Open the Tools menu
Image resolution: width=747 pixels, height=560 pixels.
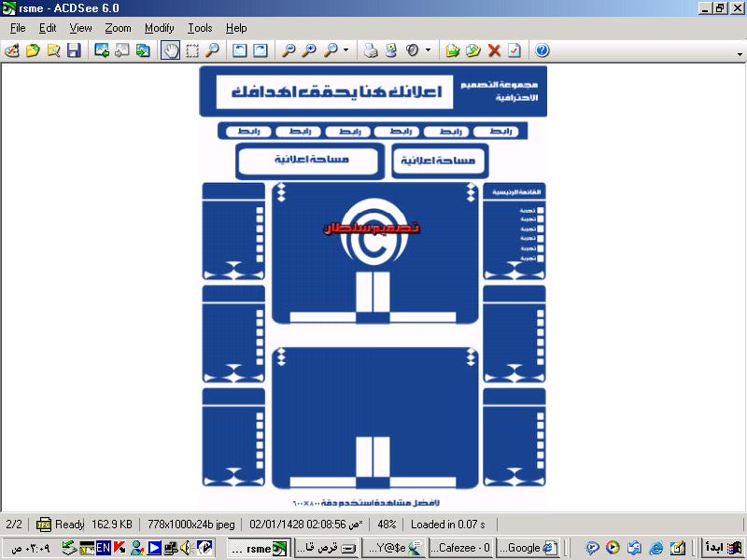click(199, 28)
